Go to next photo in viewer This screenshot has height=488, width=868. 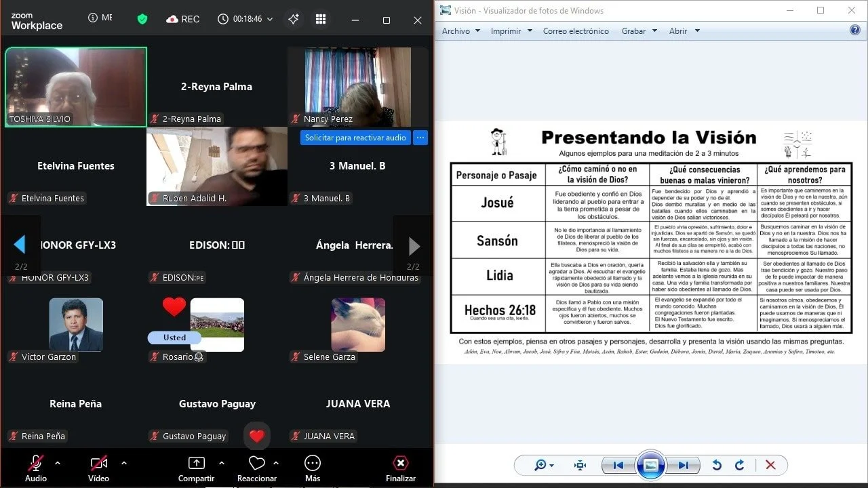[684, 465]
